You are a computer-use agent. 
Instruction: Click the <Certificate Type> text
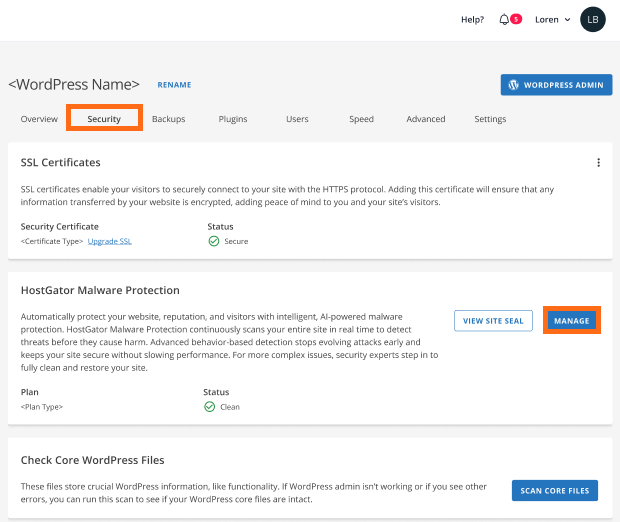(x=52, y=241)
